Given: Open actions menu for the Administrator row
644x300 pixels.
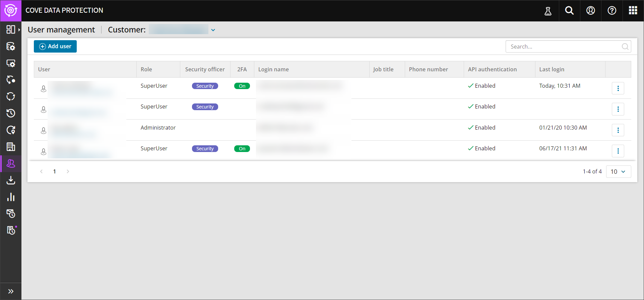Looking at the screenshot, I should click(618, 130).
